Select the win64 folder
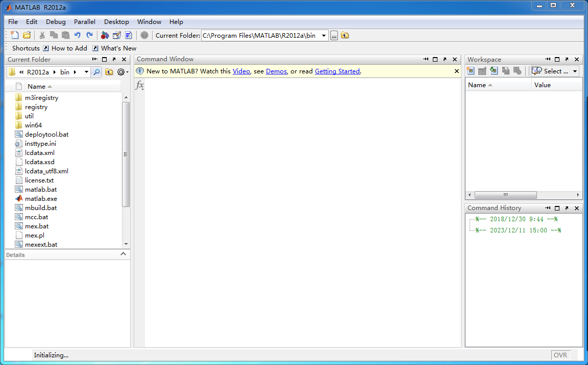The width and height of the screenshot is (588, 365). click(33, 125)
